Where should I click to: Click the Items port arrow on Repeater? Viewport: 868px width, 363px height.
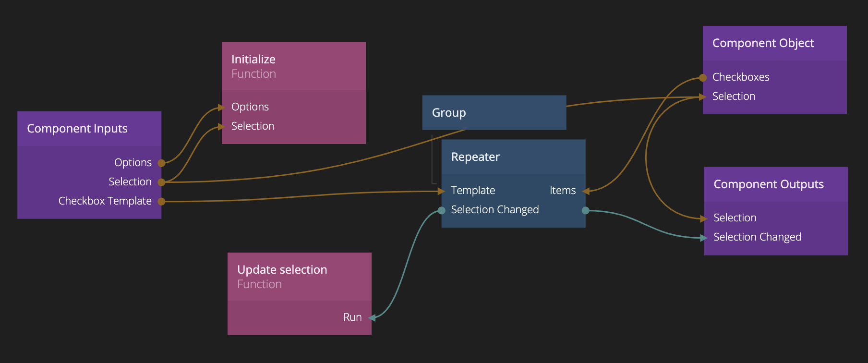point(585,191)
